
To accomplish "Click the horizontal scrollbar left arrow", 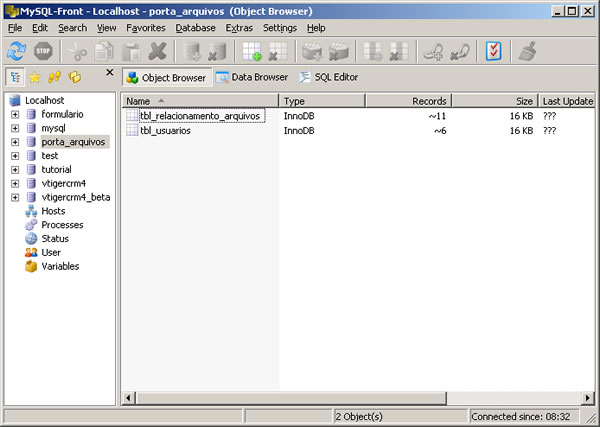I will click(x=129, y=398).
